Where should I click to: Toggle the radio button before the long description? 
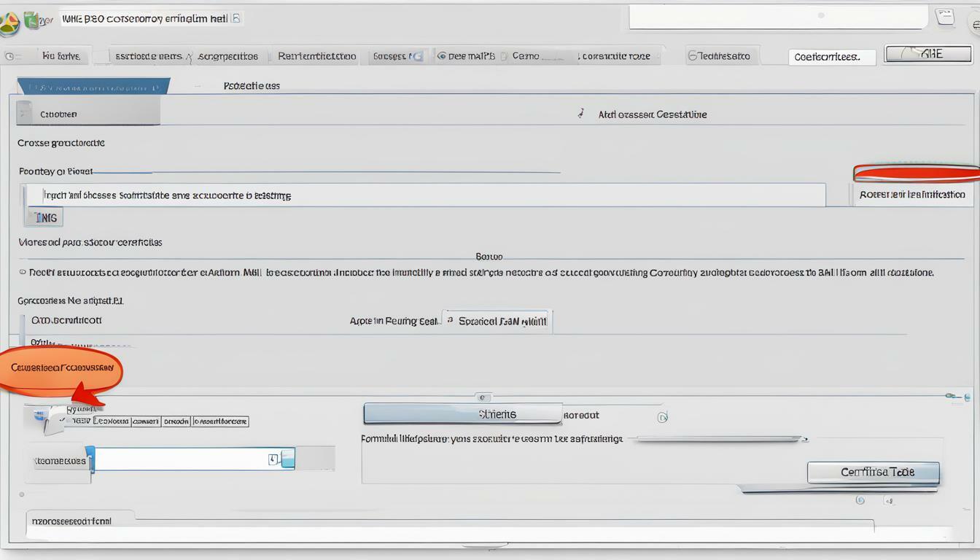coord(22,273)
